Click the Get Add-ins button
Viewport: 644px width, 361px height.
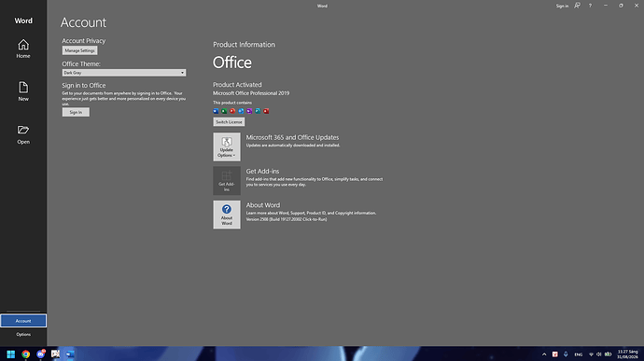tap(227, 181)
